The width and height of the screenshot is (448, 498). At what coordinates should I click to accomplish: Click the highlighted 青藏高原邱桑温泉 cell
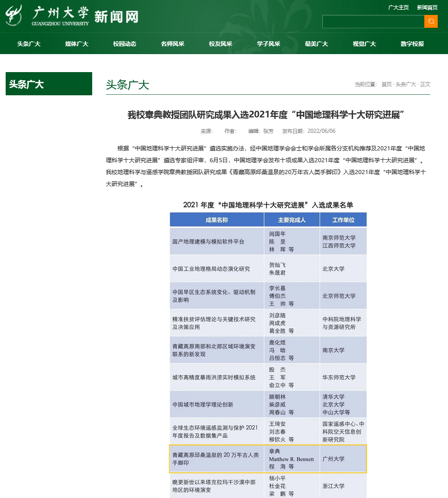(217, 459)
